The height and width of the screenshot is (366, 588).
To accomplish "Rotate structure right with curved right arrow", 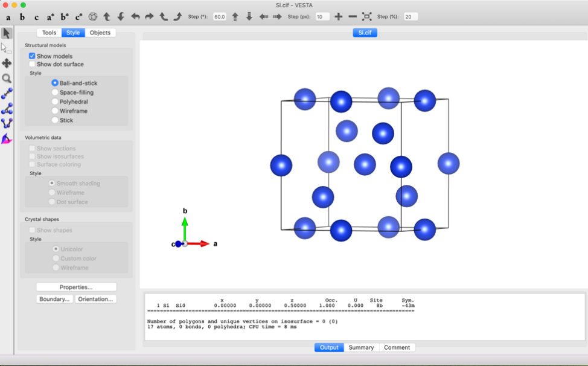I will [x=149, y=16].
